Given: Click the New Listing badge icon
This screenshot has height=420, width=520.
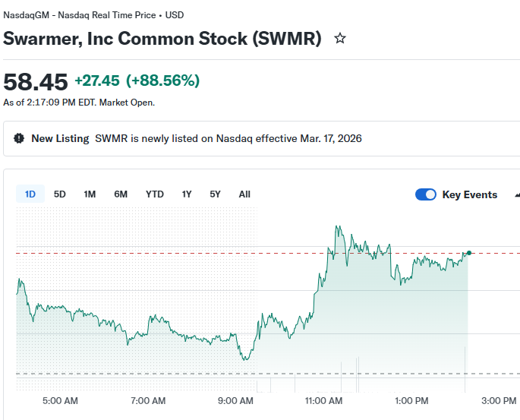Looking at the screenshot, I should click(19, 138).
